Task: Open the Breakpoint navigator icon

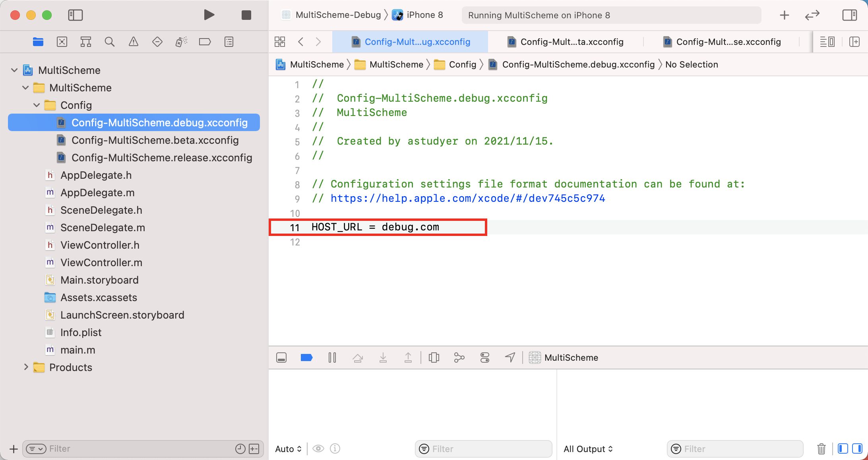Action: click(x=205, y=42)
